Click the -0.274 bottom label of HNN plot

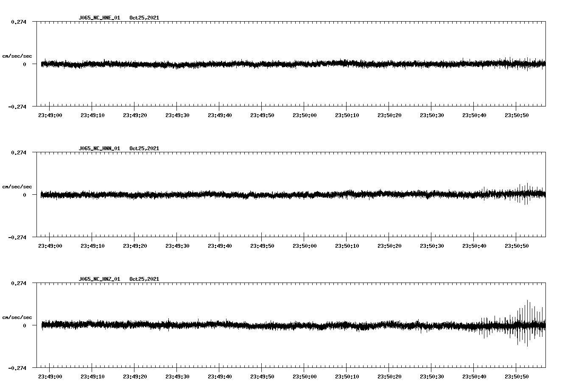click(x=17, y=237)
